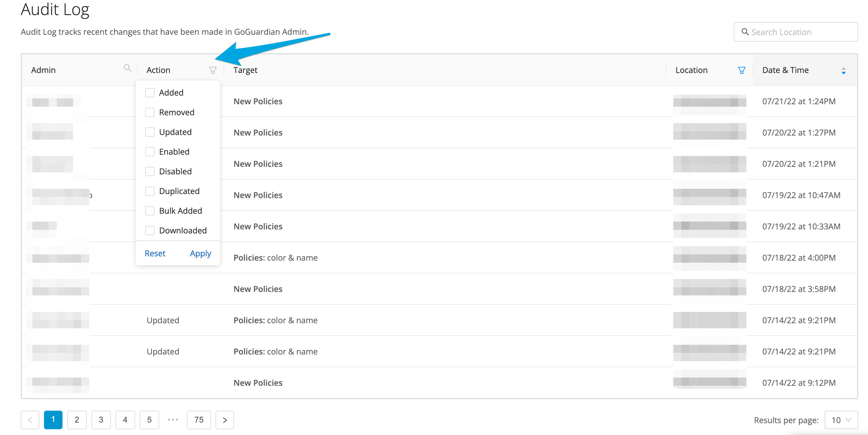Screen dimensions: 868x435
Task: Click the Location column filter icon
Action: pyautogui.click(x=741, y=70)
